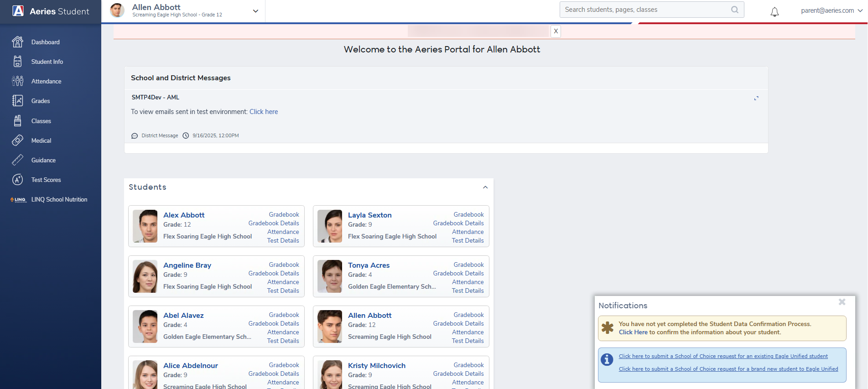Click 'Click Here' to confirm student data

click(633, 332)
